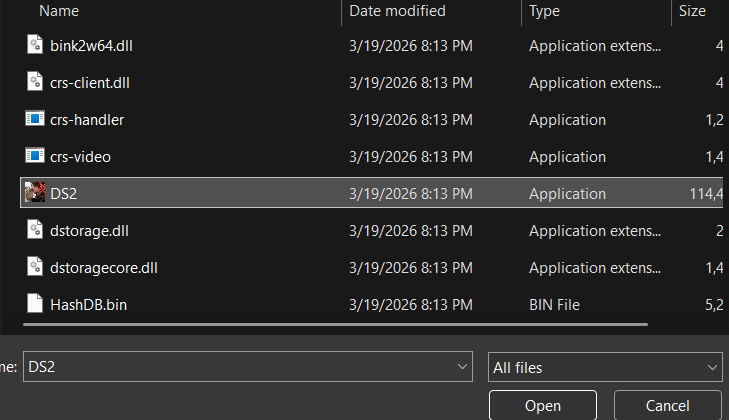Select the crs-client.dll file icon
The height and width of the screenshot is (420, 729).
coord(35,82)
